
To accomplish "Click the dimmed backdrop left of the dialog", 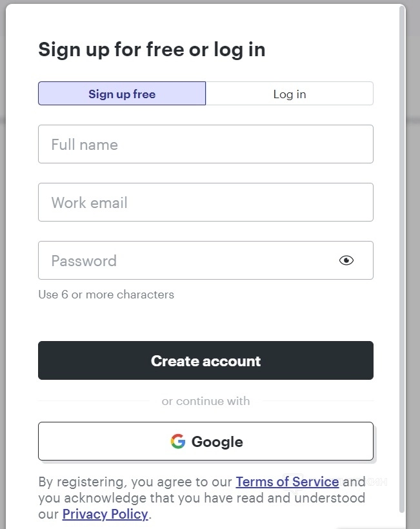I will 3,258.
